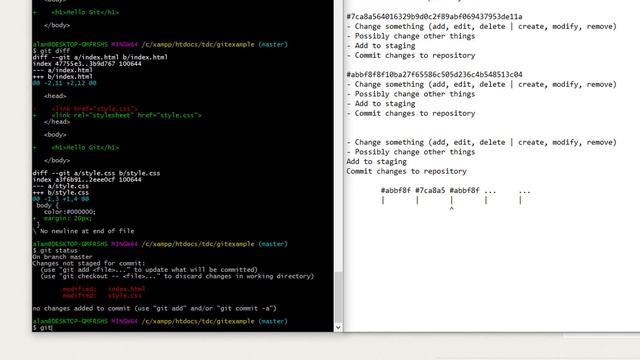Click the "color:#000000;" line
Screen dimensions: 640x360
[x=70, y=212]
